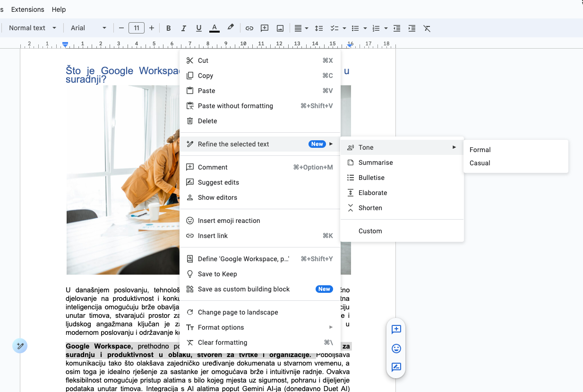Select Custom in refine submenu
The width and height of the screenshot is (583, 392).
[x=402, y=231]
